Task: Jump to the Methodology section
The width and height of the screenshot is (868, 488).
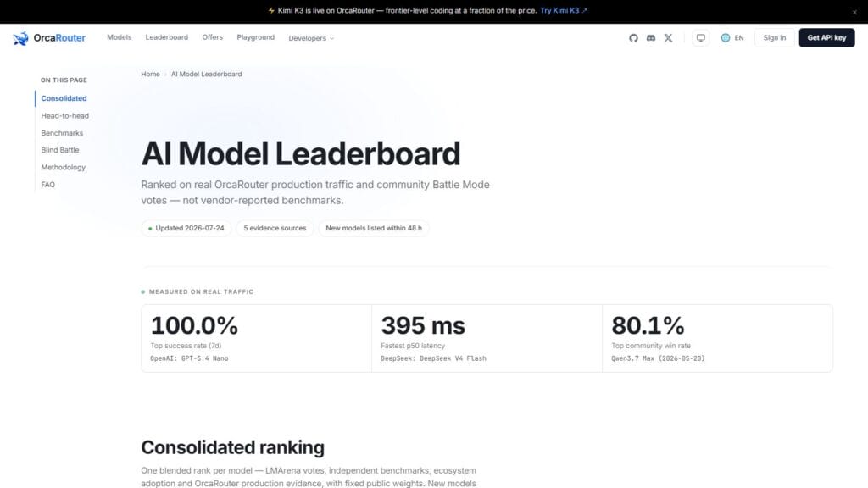Action: [63, 167]
